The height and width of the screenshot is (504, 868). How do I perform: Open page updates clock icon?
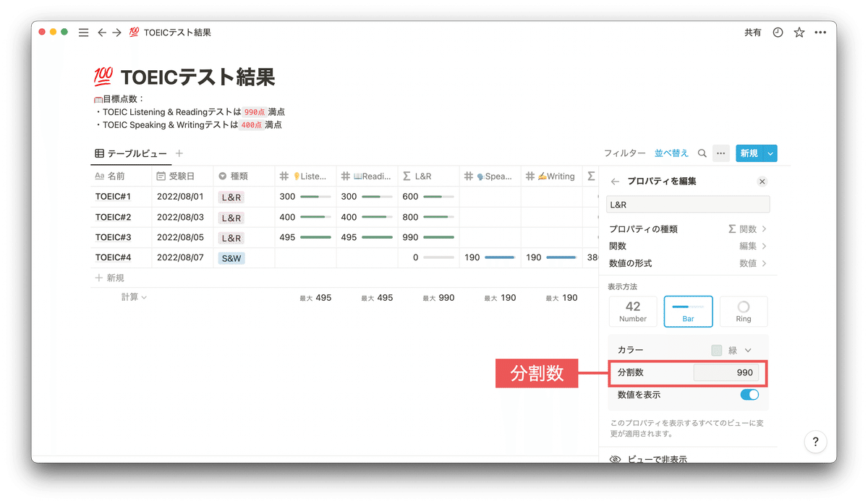coord(778,33)
